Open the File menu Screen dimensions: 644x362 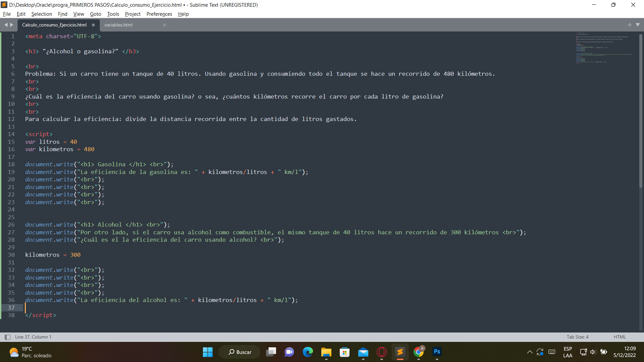[7, 14]
